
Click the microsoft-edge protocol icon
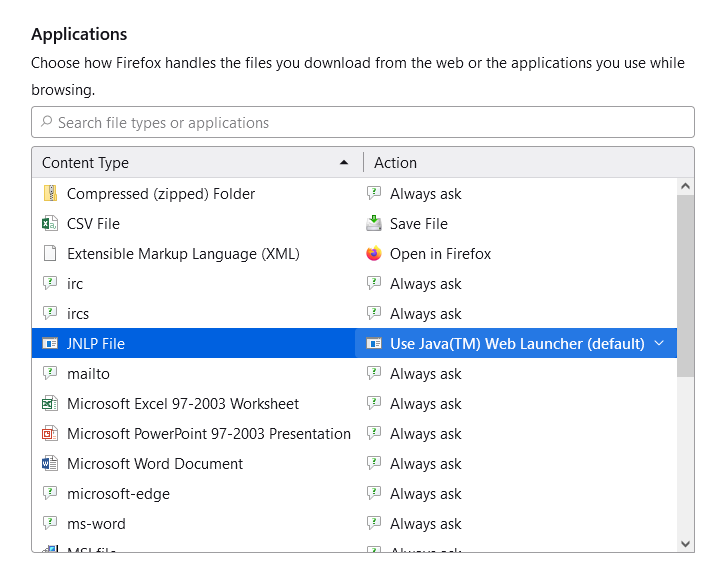50,493
